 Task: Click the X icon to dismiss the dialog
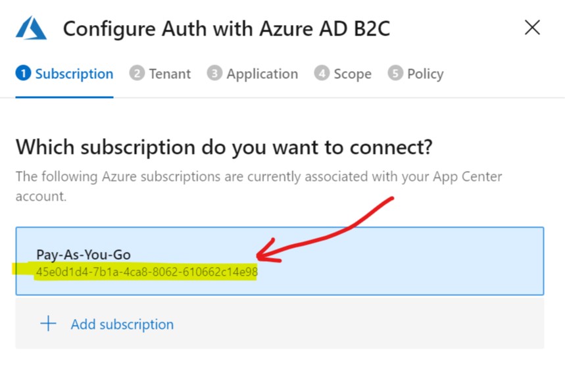click(532, 28)
